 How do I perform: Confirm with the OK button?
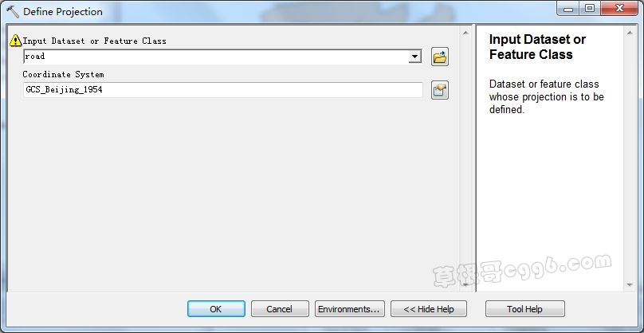point(216,309)
